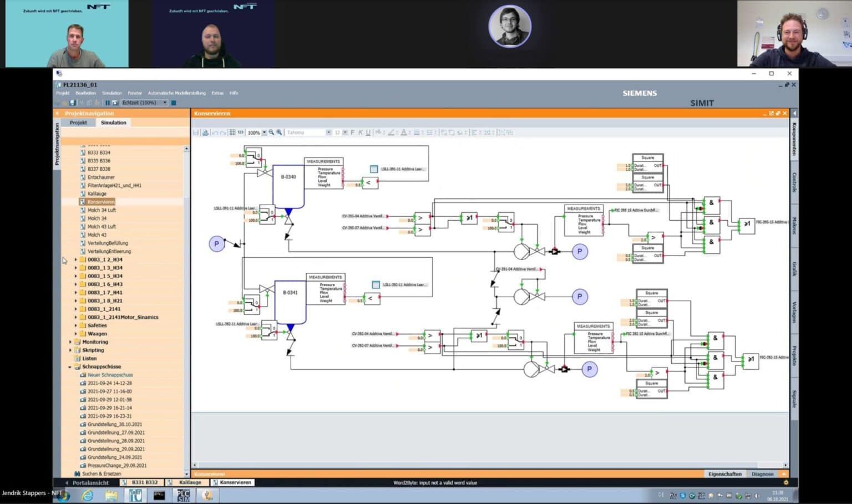Screen dimensions: 852x504
Task: Click the blue stop square beside Echtzeit dropdown
Action: pos(174,103)
